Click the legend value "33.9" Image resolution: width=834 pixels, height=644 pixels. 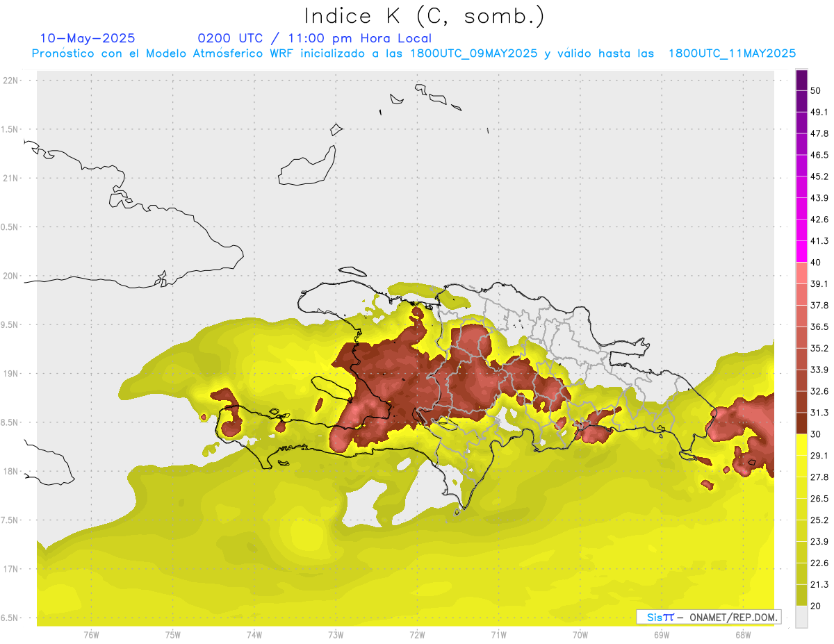pos(819,370)
